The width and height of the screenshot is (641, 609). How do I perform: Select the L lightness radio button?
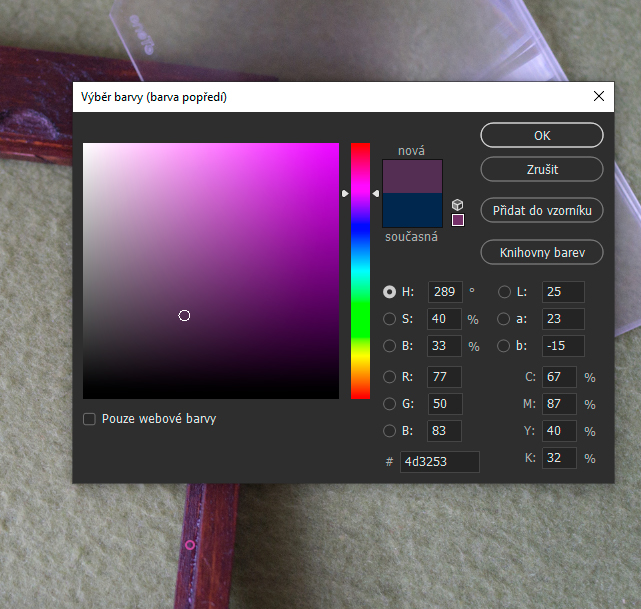tap(504, 292)
